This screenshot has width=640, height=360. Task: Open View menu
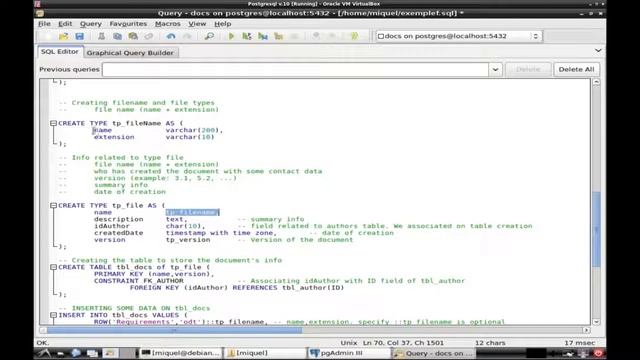tap(197, 24)
